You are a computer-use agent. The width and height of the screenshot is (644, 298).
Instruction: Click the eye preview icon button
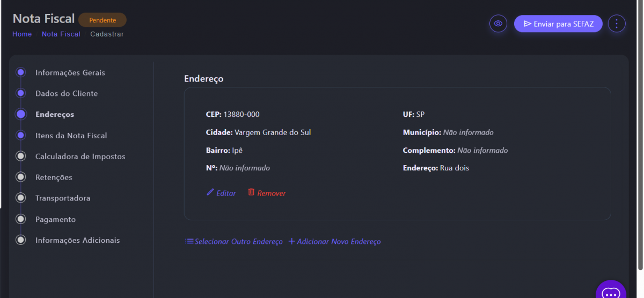point(498,24)
